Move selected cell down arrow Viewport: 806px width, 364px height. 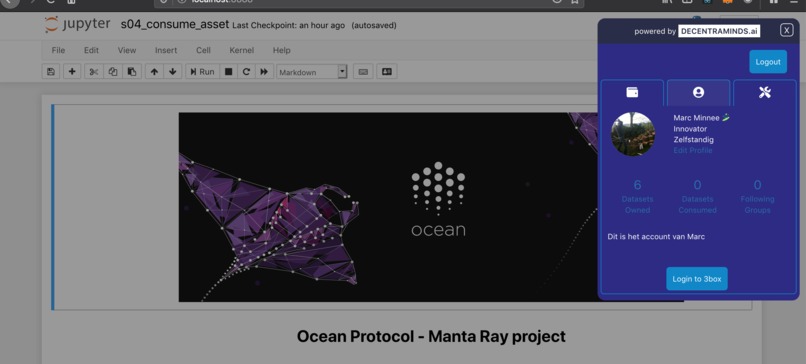173,71
